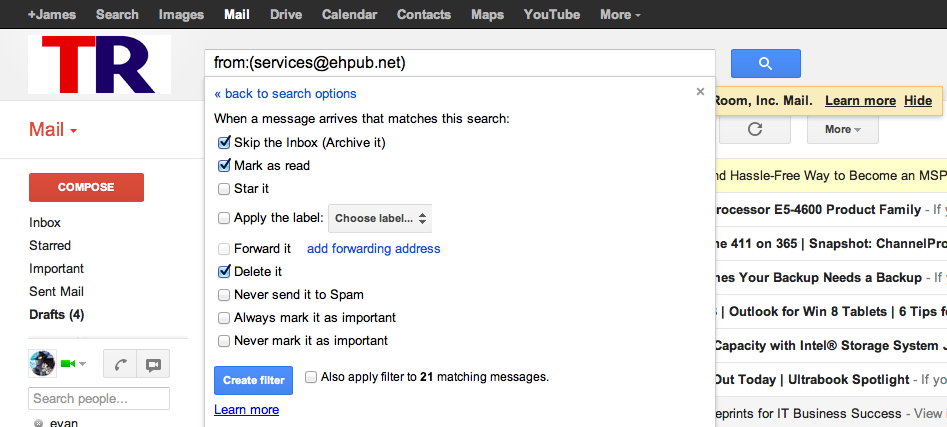The width and height of the screenshot is (947, 427).
Task: Check Also apply filter to 21 matching messages
Action: (x=311, y=377)
